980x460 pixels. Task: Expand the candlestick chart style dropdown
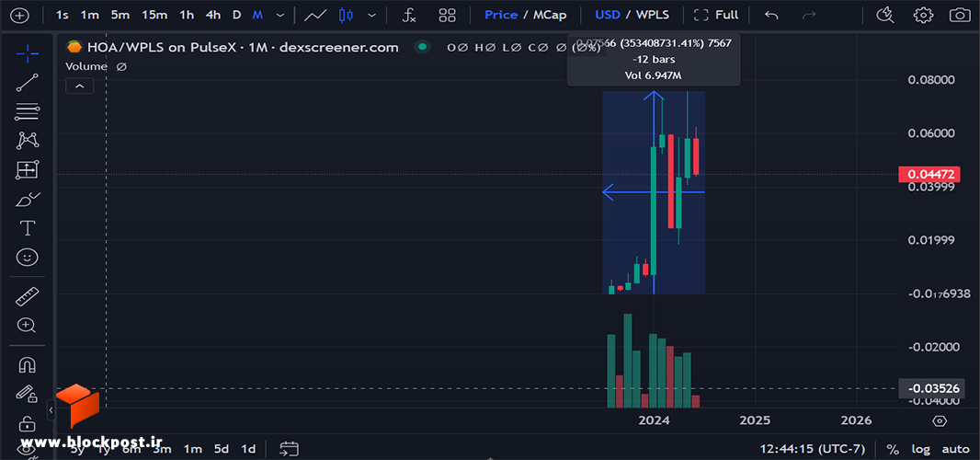coord(372,15)
